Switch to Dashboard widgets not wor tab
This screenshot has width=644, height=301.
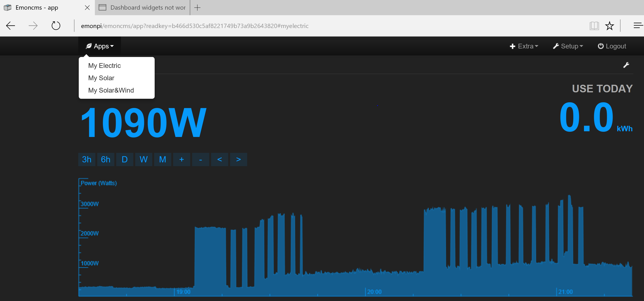[143, 8]
